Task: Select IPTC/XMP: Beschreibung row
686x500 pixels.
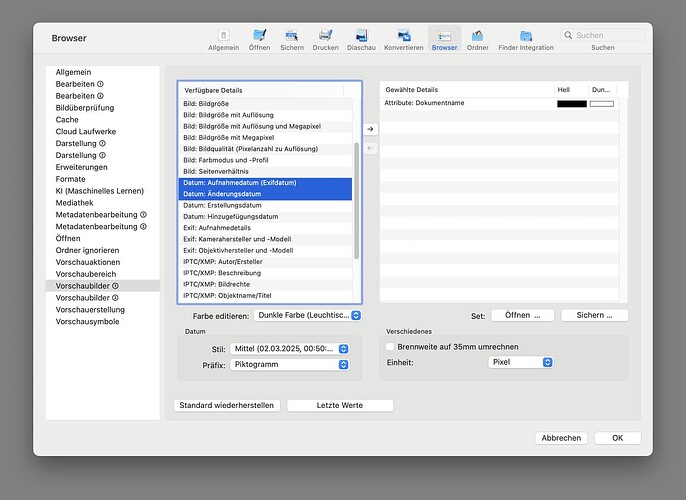Action: click(265, 273)
